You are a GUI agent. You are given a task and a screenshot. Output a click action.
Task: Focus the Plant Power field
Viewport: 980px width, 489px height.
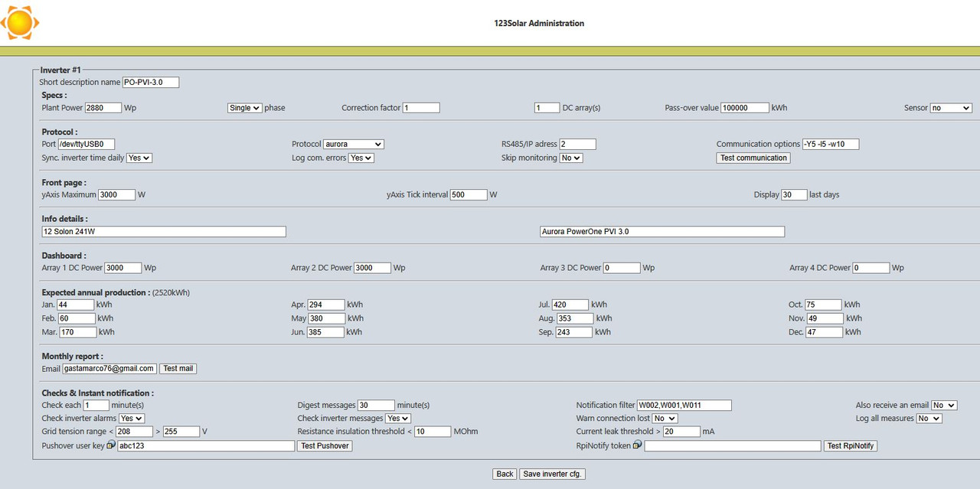pos(103,108)
